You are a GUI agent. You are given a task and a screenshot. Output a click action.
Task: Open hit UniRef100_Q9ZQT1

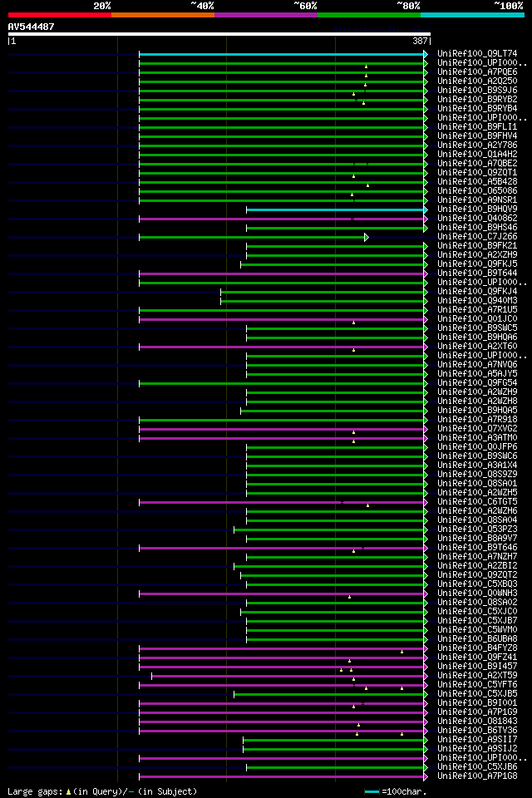click(477, 173)
